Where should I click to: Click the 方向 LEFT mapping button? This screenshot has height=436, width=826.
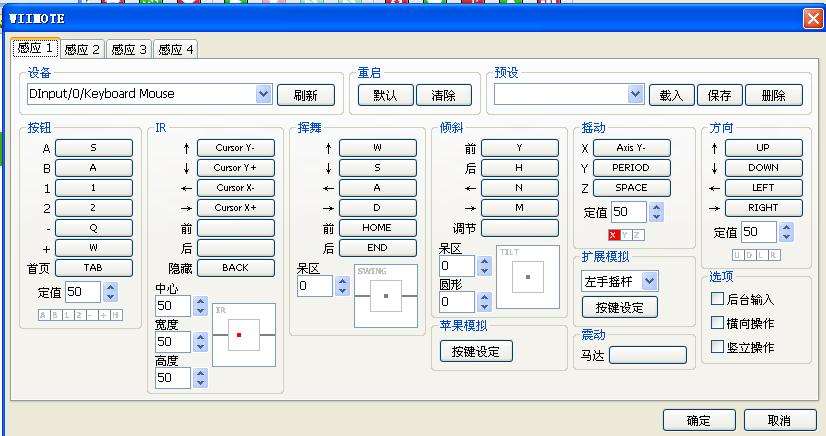763,188
